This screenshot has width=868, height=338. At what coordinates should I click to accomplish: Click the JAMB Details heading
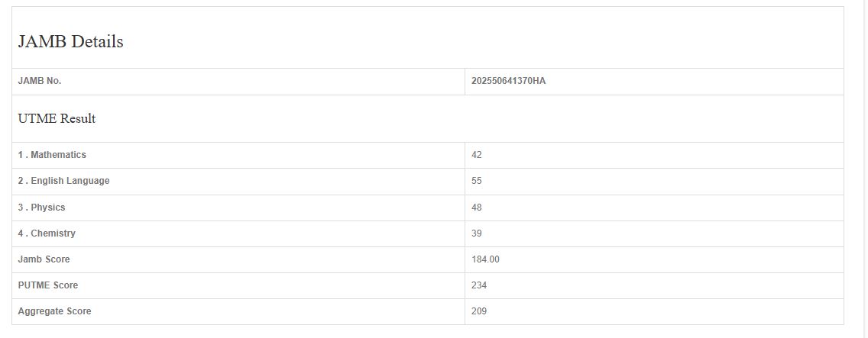coord(70,42)
